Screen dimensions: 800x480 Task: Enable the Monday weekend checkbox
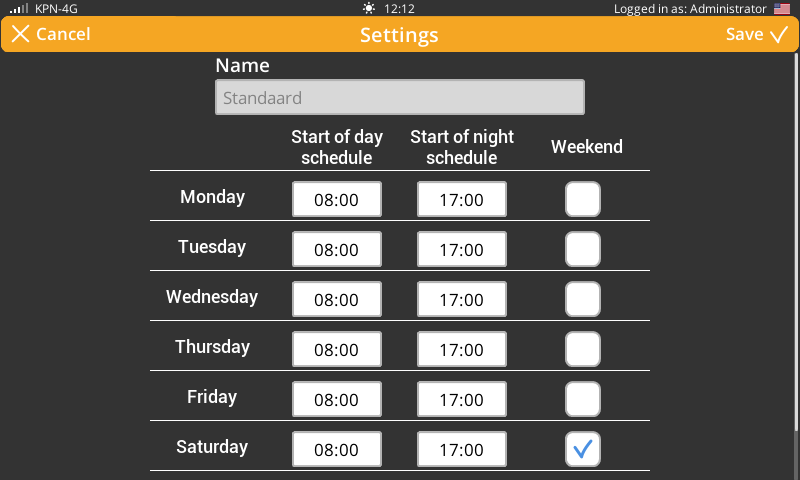(583, 199)
